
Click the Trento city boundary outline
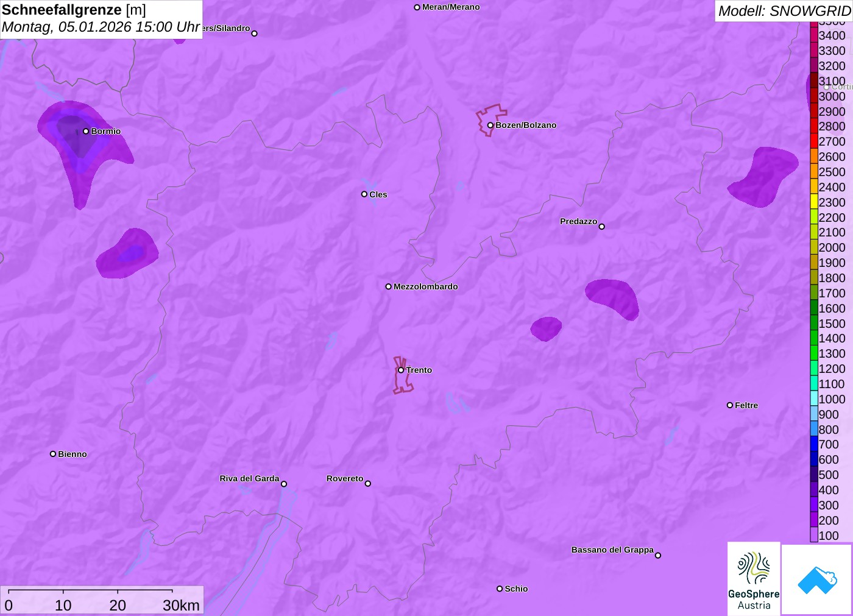click(x=402, y=375)
